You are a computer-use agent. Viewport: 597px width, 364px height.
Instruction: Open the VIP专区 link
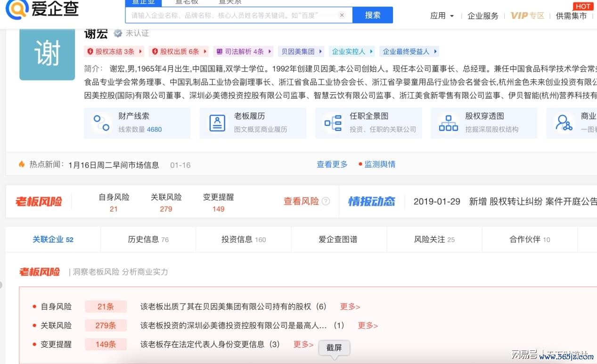click(x=527, y=16)
